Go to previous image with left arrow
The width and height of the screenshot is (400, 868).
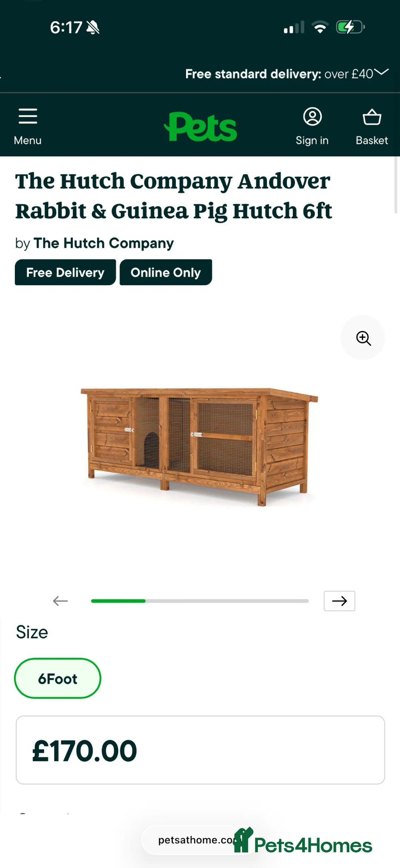coord(60,601)
